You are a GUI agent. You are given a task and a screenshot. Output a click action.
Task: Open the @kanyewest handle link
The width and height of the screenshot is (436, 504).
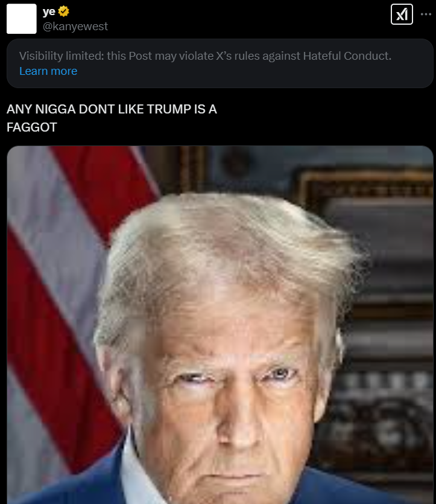(x=75, y=27)
